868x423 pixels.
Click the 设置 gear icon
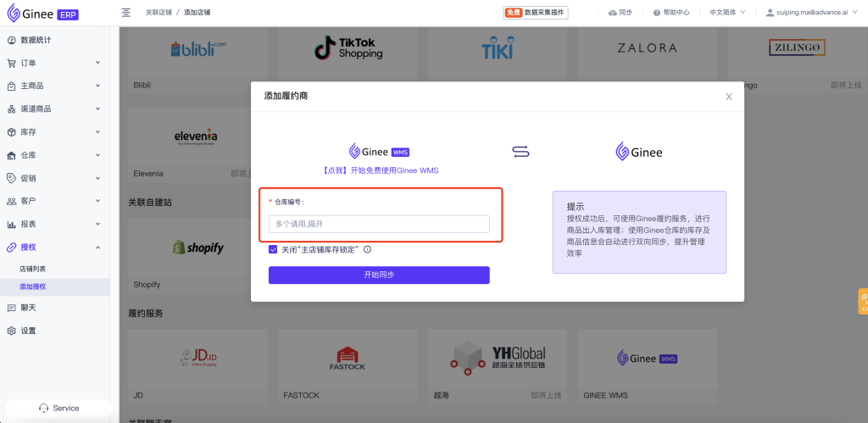11,331
